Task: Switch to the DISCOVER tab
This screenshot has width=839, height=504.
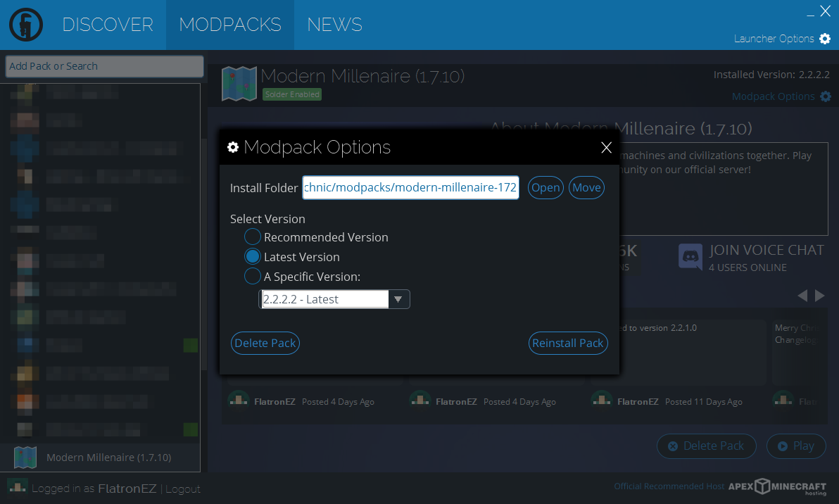Action: tap(108, 25)
